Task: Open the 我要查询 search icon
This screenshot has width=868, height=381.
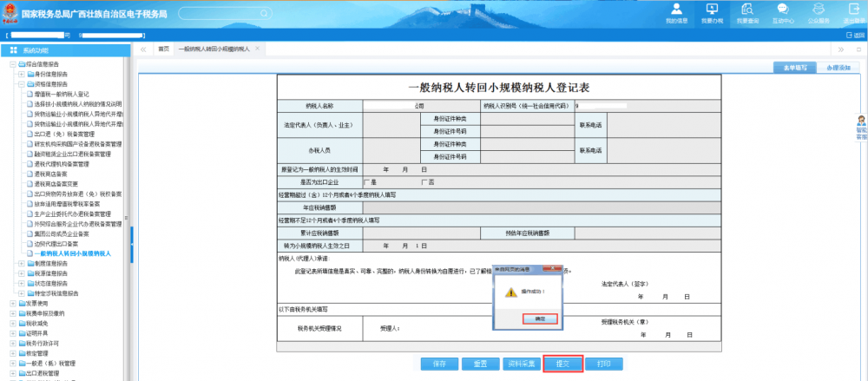Action: 747,11
